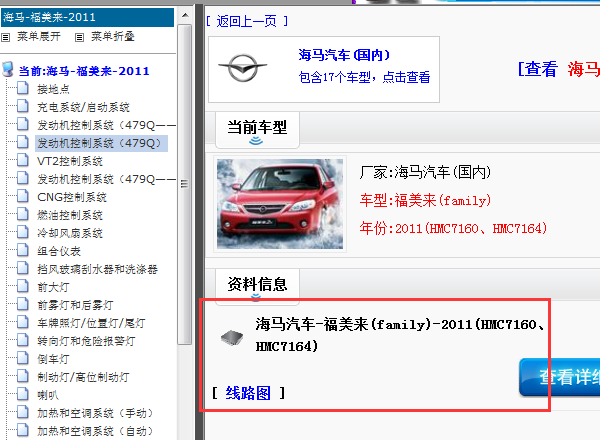Image resolution: width=600 pixels, height=440 pixels.
Task: Collapse all menus with 菜单折叠
Action: (x=112, y=37)
